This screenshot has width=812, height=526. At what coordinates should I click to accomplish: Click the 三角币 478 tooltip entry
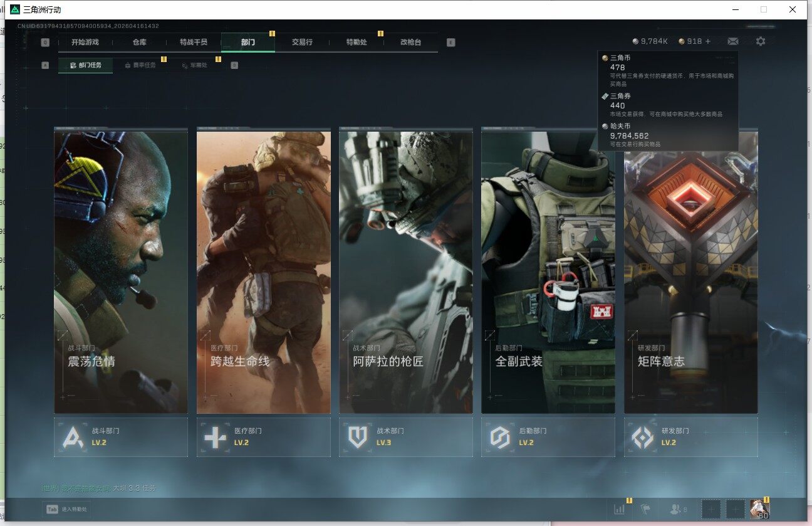coord(668,70)
